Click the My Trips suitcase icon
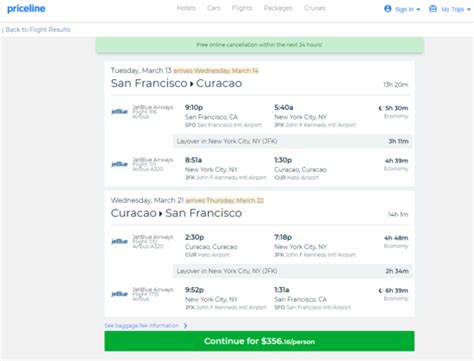The image size is (474, 361). (433, 9)
